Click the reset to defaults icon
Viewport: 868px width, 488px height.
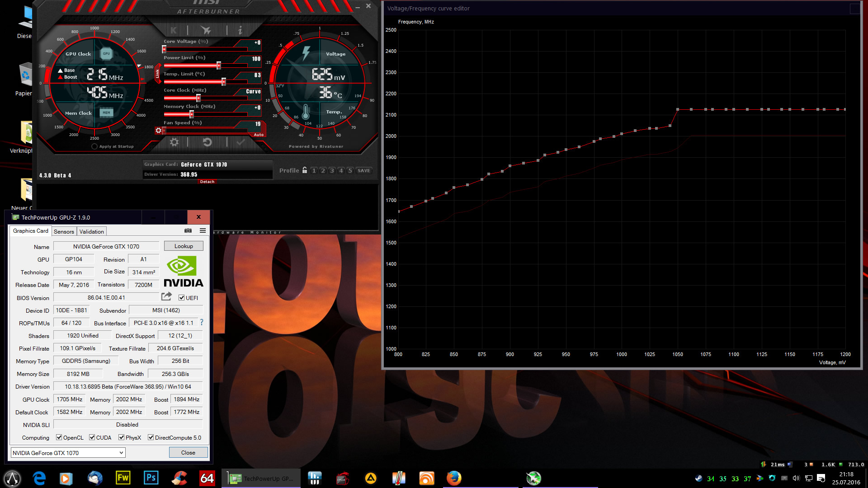207,142
